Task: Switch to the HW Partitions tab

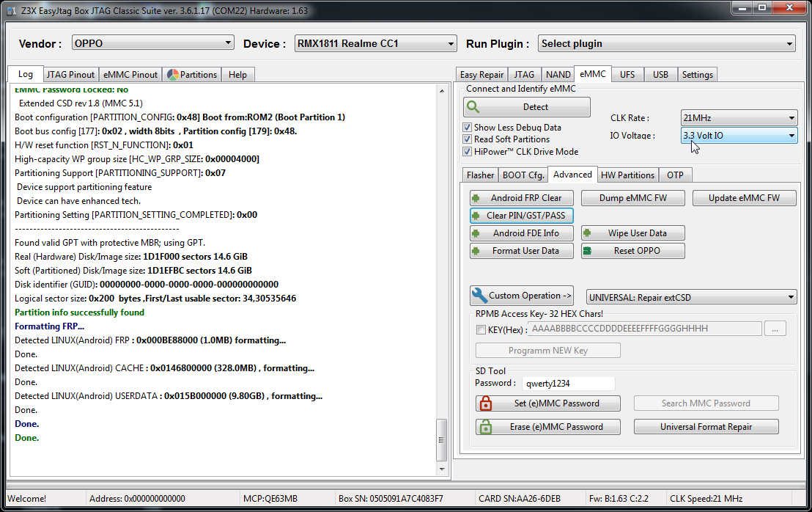Action: pos(627,175)
